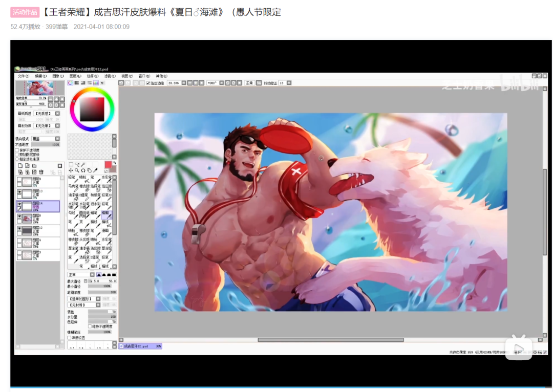
Task: Click the undo arrow in toolbar
Action: (121, 83)
